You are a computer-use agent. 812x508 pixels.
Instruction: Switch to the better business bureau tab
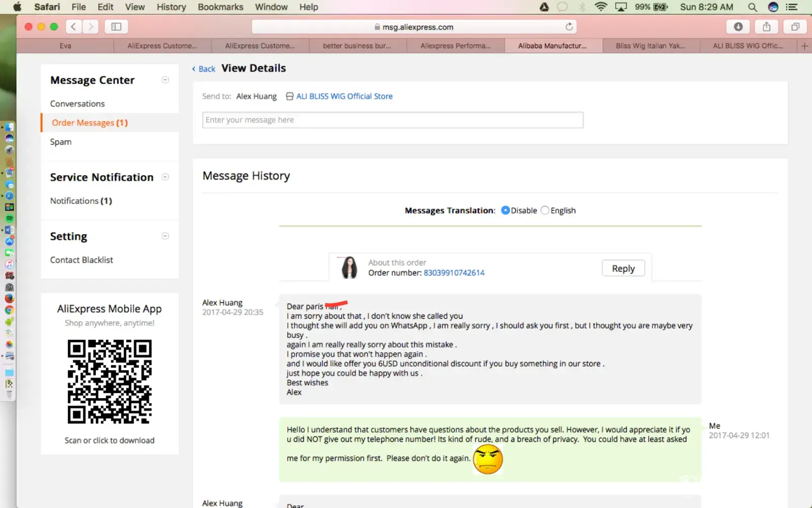click(357, 46)
